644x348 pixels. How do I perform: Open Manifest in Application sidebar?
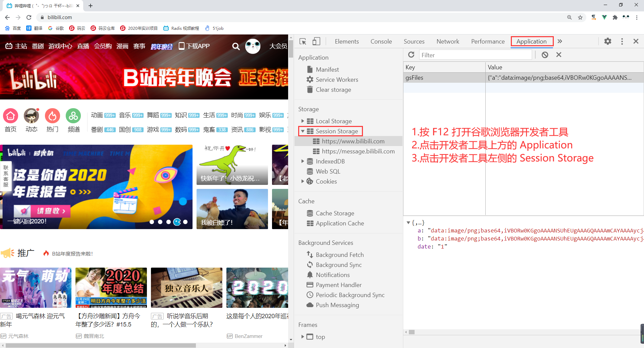(327, 69)
